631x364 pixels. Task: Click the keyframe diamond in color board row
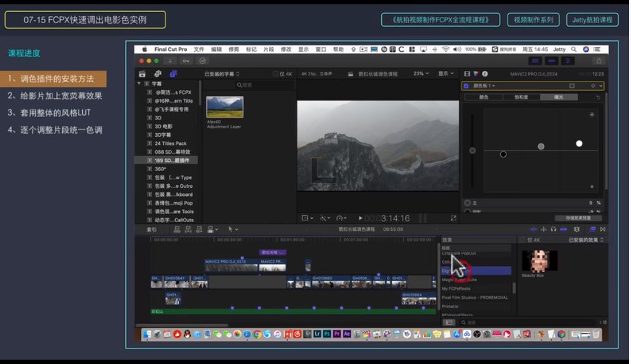[x=593, y=86]
